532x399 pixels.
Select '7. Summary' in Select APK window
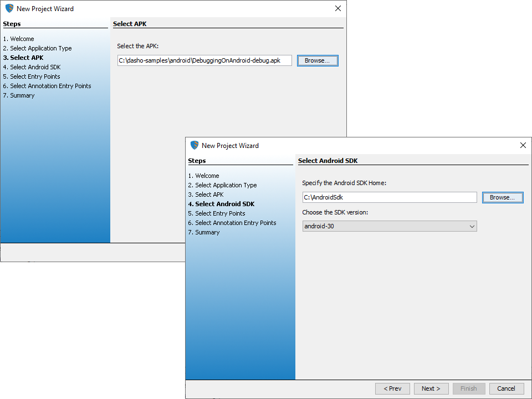pos(19,96)
